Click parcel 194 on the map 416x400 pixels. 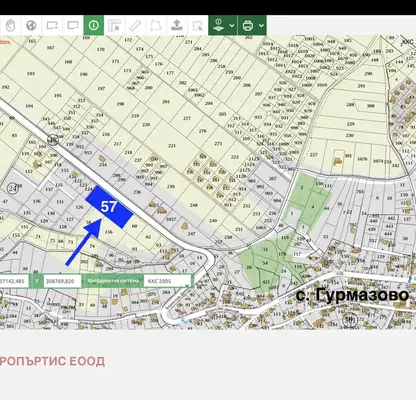coord(29,106)
